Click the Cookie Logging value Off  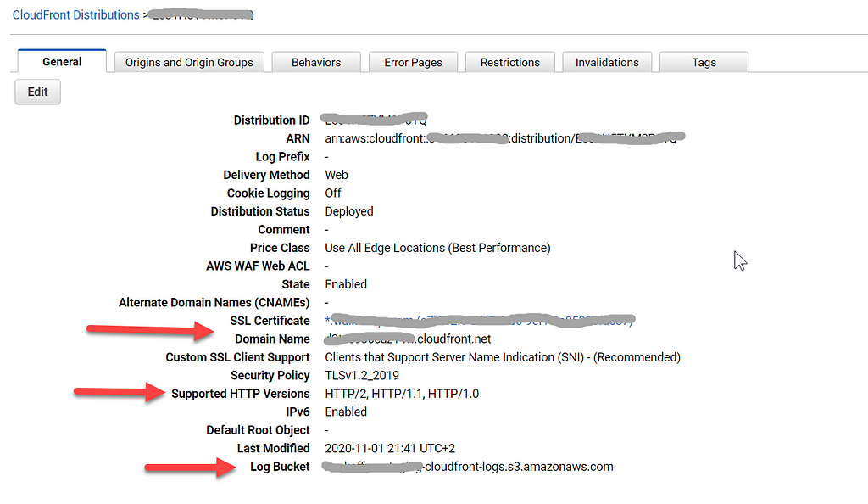tap(332, 193)
